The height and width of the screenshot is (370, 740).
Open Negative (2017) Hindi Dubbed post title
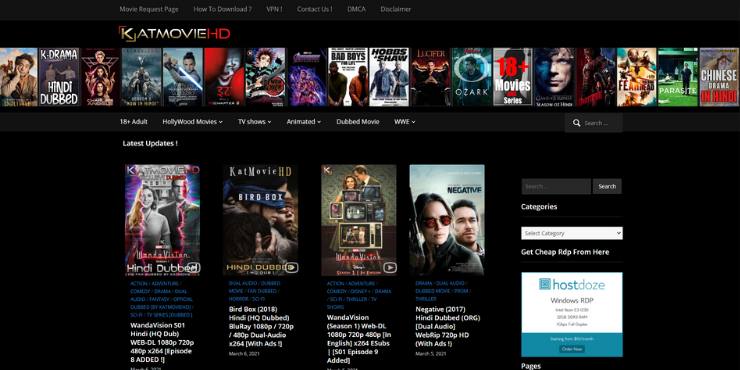pyautogui.click(x=448, y=326)
